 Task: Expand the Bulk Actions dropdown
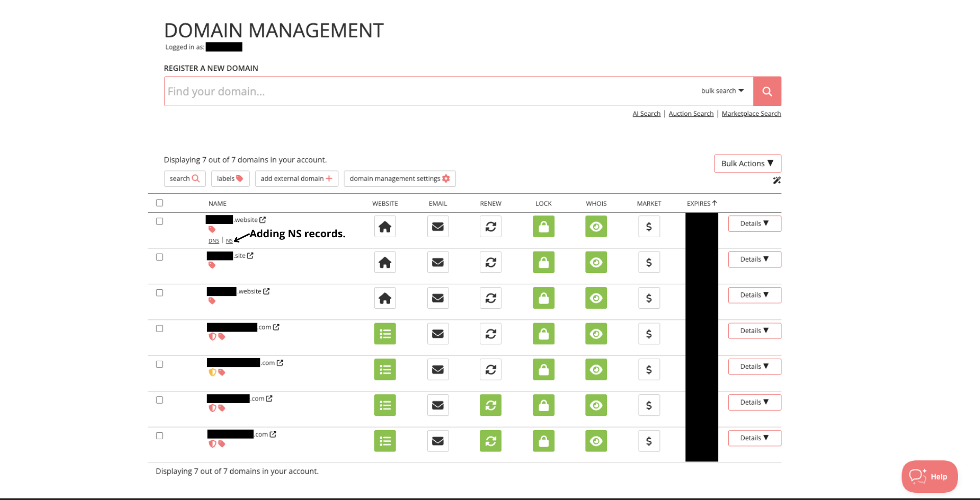pos(747,164)
